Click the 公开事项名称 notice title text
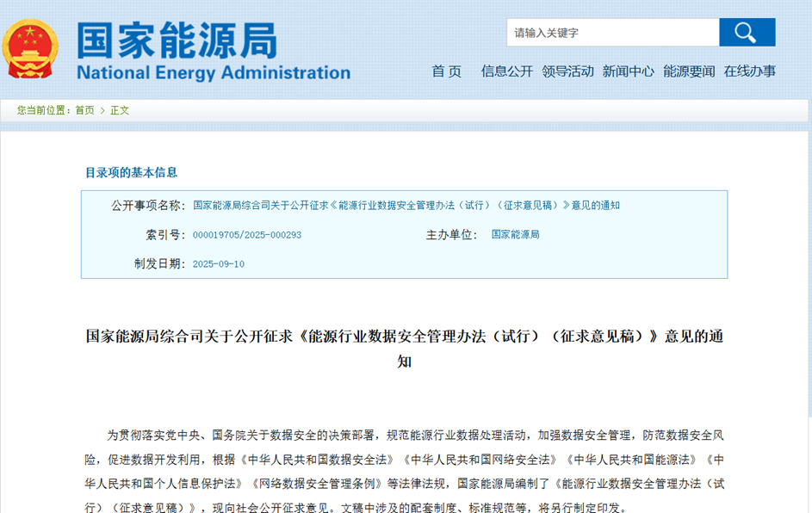Viewport: 812px width, 513px height. (x=406, y=206)
